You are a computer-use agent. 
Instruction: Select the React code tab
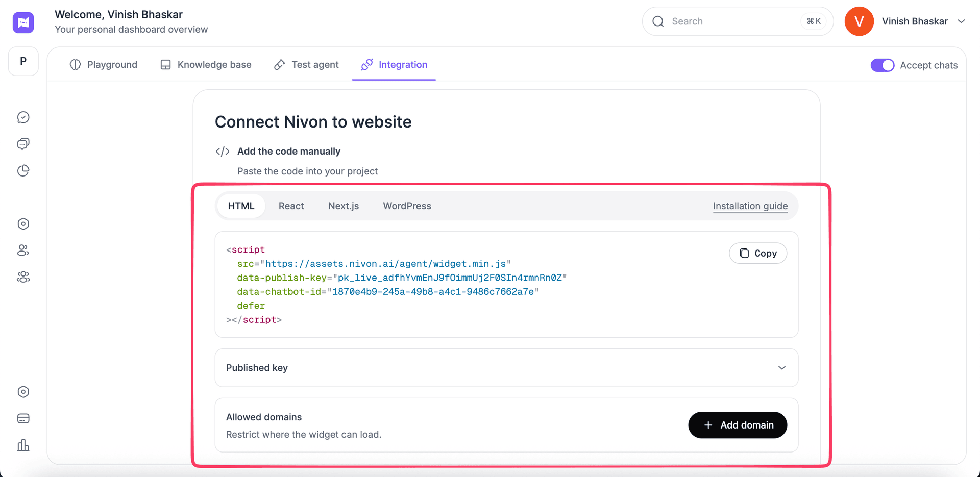click(291, 206)
